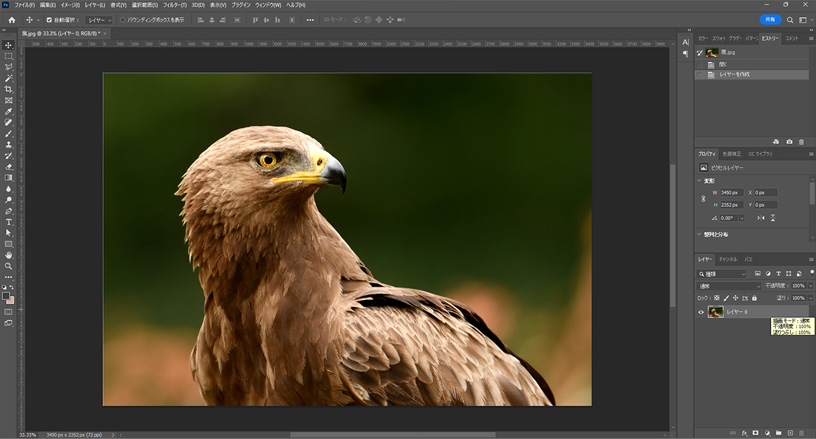Create new snapshot camera icon in History

(789, 142)
